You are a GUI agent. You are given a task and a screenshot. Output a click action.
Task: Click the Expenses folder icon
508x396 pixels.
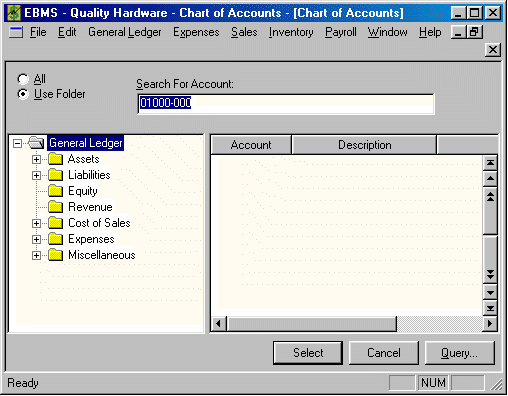(x=55, y=239)
